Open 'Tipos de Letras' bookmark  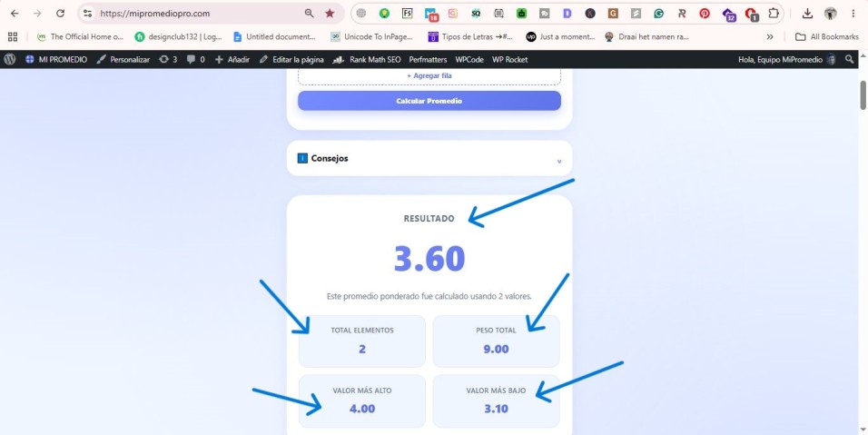click(x=470, y=36)
